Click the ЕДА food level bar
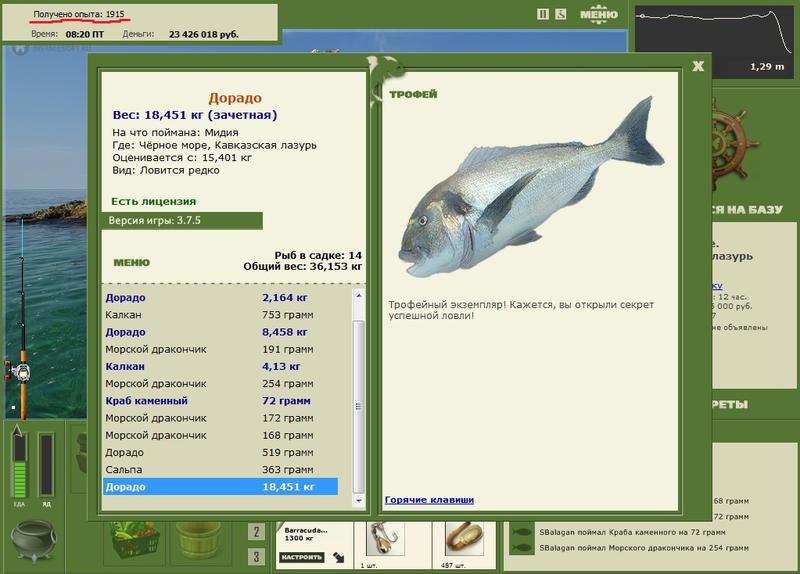Image resolution: width=800 pixels, height=574 pixels. point(19,465)
